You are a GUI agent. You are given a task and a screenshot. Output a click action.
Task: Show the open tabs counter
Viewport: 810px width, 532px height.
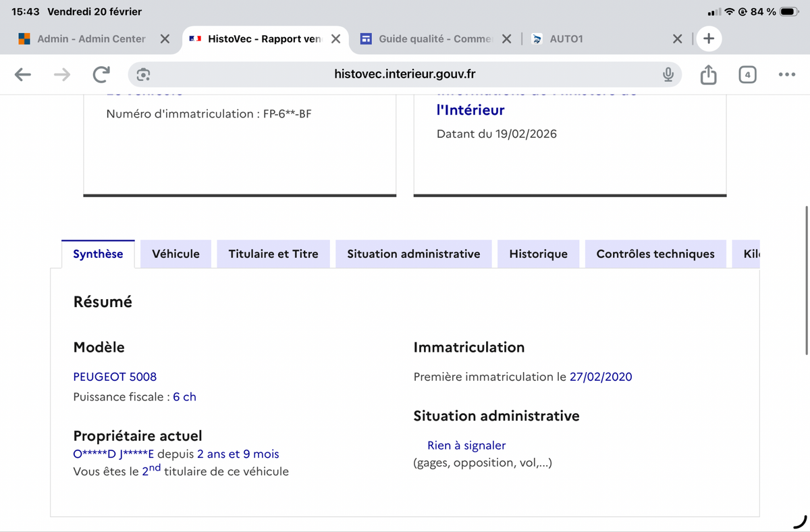tap(747, 74)
